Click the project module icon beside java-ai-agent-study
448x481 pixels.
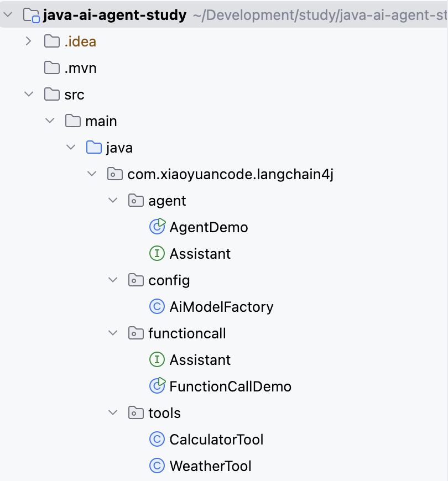(32, 15)
